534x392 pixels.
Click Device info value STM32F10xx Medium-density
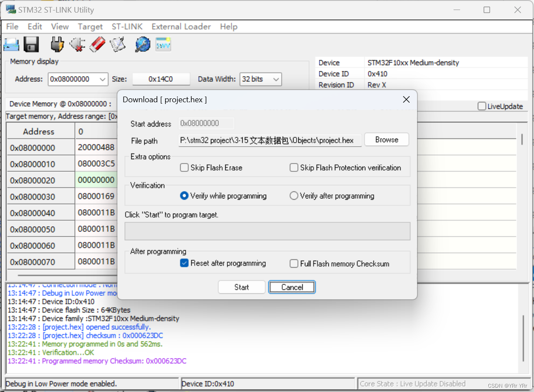click(413, 63)
